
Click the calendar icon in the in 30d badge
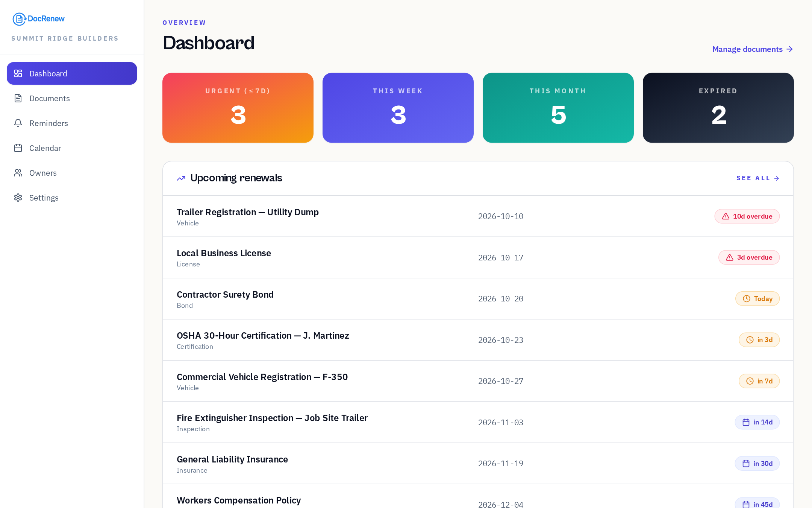(746, 464)
